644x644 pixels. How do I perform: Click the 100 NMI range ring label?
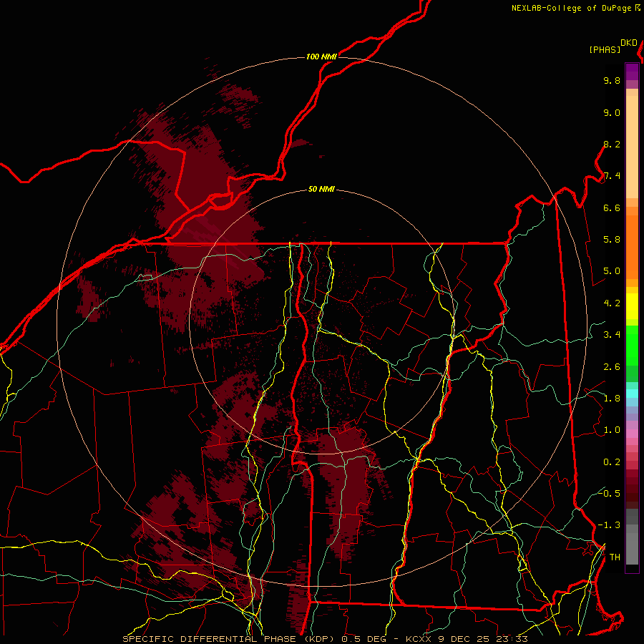coord(321,57)
